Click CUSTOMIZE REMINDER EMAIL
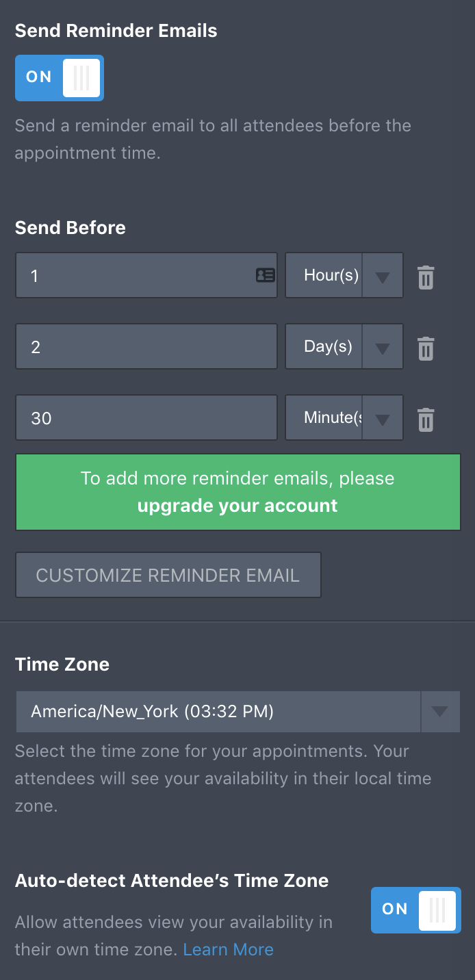Viewport: 475px width, 980px height. click(168, 575)
